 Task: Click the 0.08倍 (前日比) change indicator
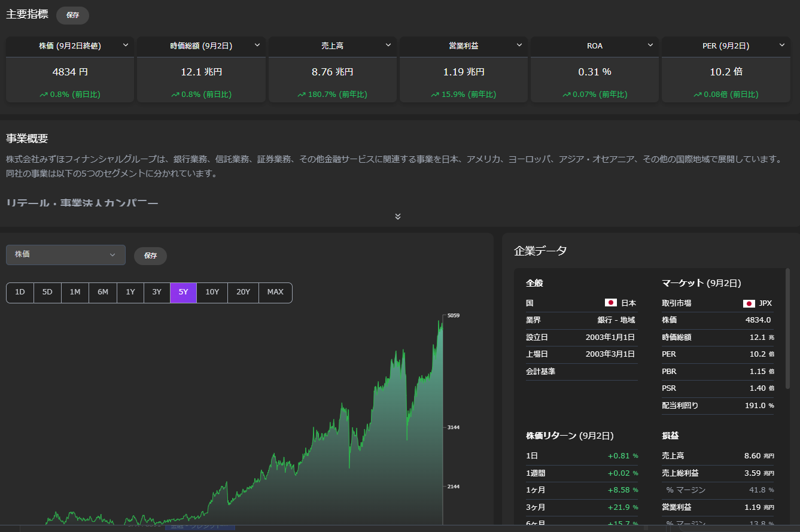[x=726, y=95]
